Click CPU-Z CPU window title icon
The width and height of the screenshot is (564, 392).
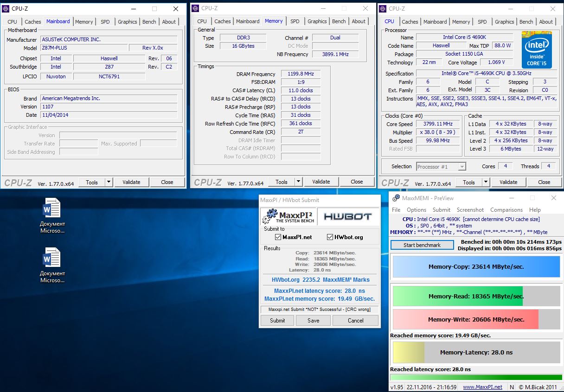coord(383,8)
